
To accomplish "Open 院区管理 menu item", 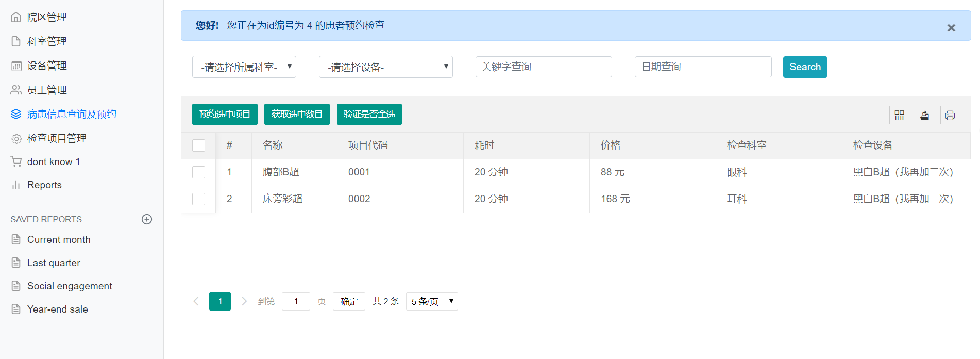I will pos(47,17).
